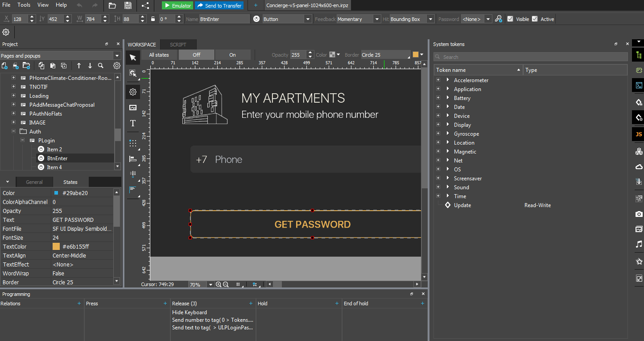This screenshot has height=341, width=644.
Task: Expand the Accelerometer token group
Action: tap(438, 80)
